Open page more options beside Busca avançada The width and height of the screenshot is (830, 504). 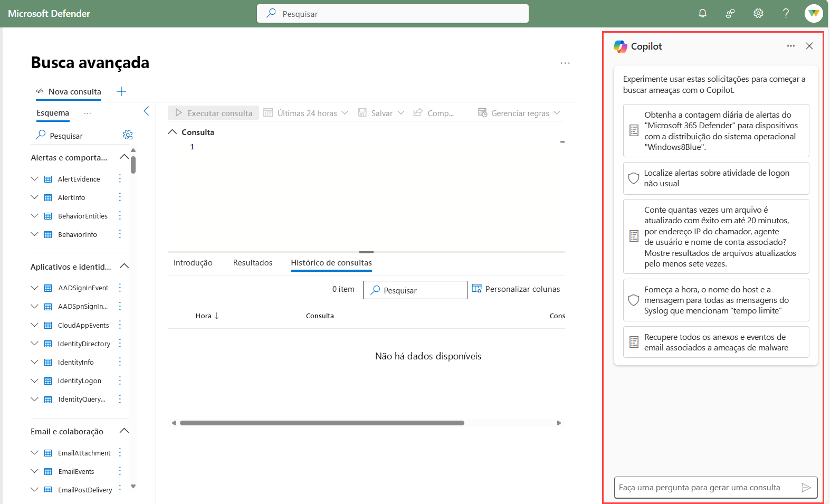point(565,63)
